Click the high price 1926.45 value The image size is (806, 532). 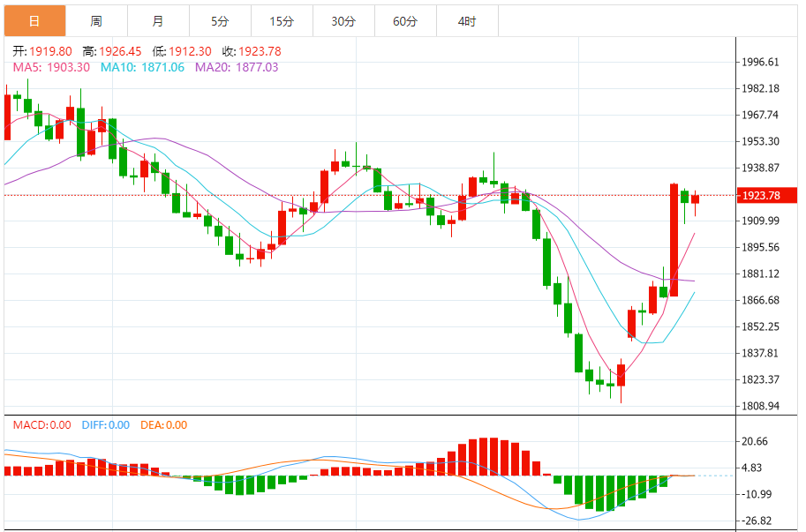tap(120, 51)
